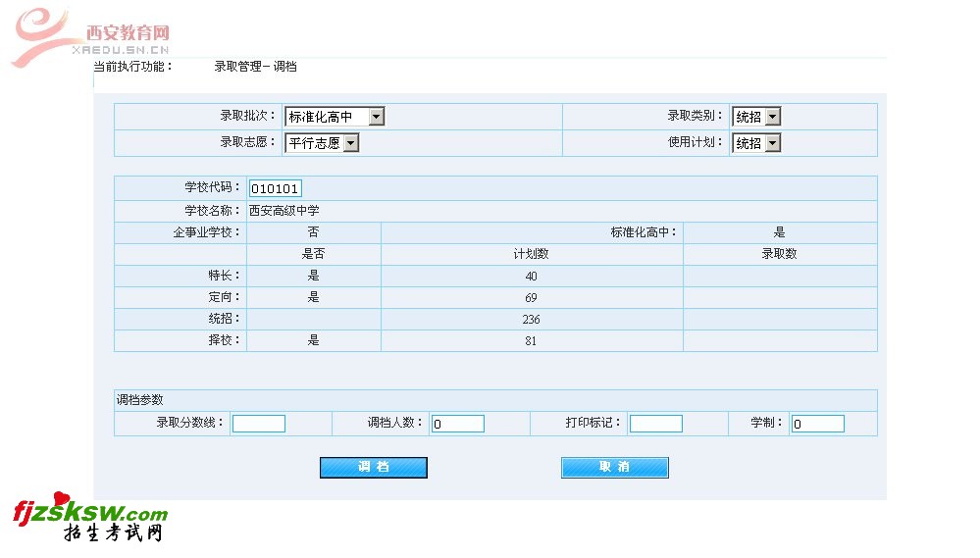Focus the 录取分数线 text box
980x558 pixels.
tap(259, 424)
